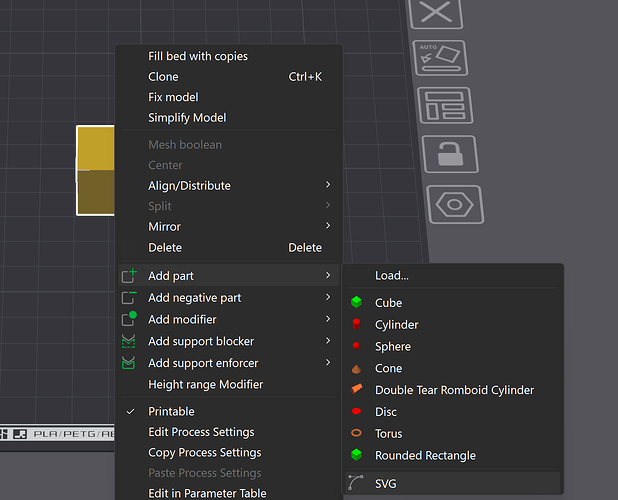618x500 pixels.
Task: Click the Rounded Rectangle green icon
Action: coord(356,455)
